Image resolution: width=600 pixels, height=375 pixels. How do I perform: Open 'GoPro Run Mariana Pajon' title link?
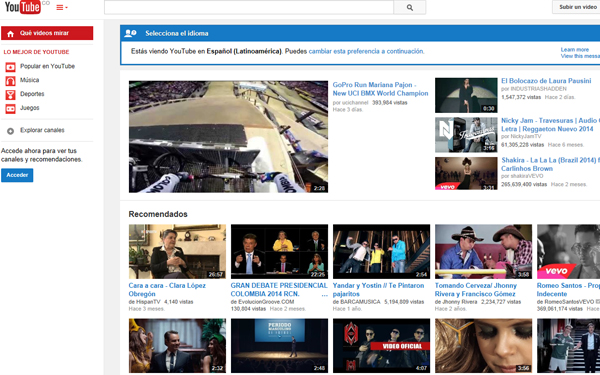[380, 89]
